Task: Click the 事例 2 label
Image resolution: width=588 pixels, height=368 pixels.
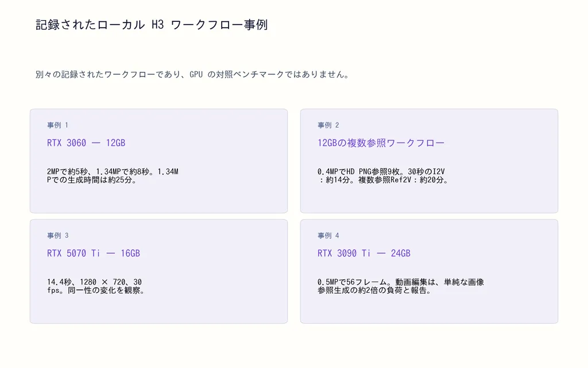Action: point(328,125)
